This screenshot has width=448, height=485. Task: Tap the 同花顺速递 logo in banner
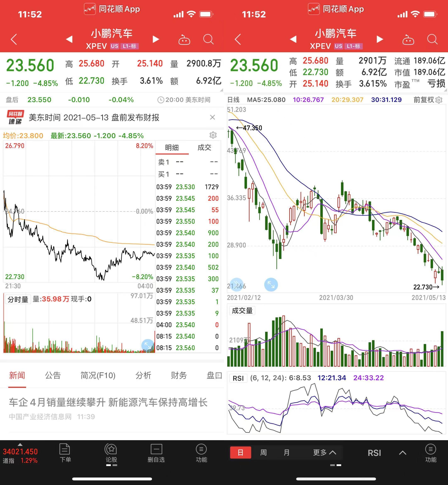coord(15,117)
